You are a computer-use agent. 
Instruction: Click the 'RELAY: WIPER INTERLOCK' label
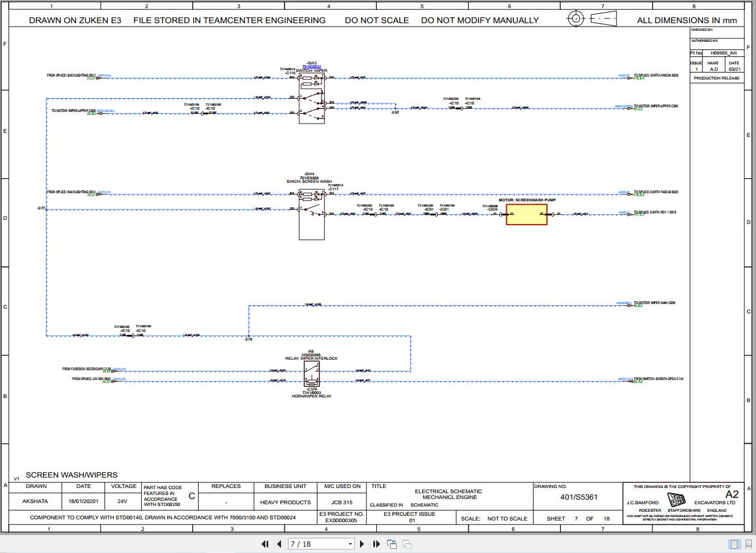point(311,359)
